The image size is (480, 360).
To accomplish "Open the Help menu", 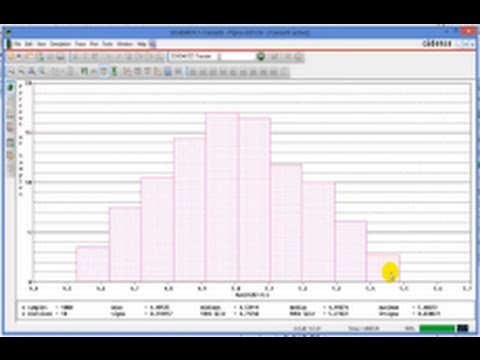I will [x=142, y=44].
